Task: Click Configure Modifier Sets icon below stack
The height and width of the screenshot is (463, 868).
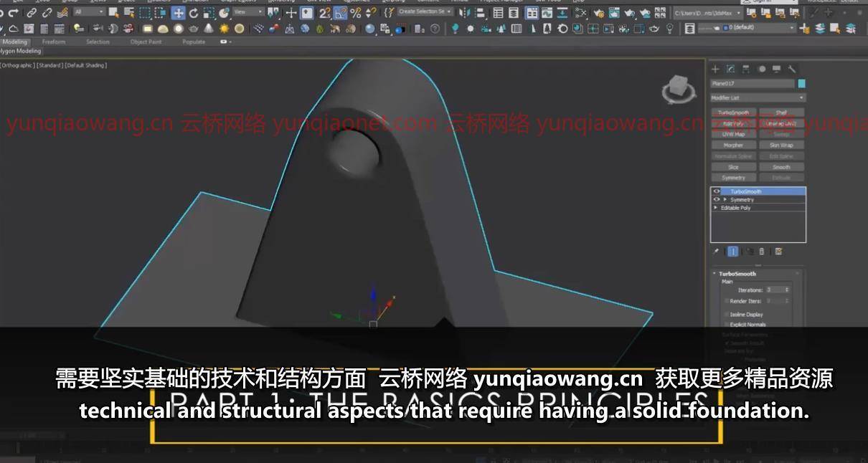Action: (778, 252)
